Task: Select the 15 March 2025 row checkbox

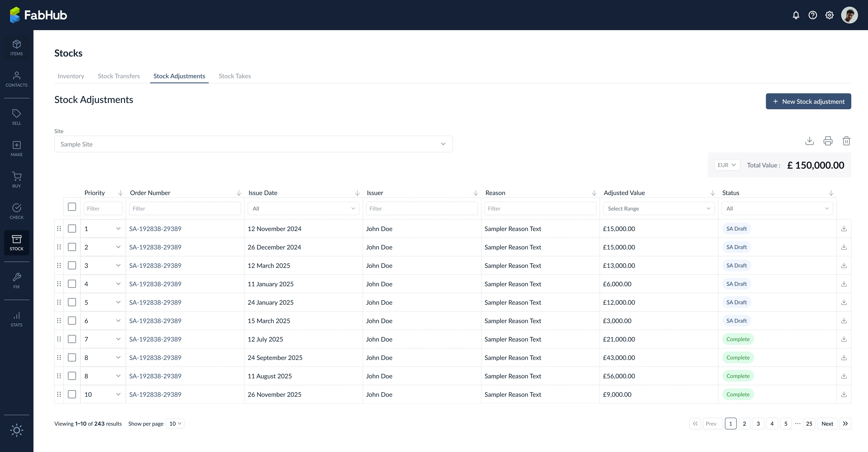Action: [x=72, y=321]
